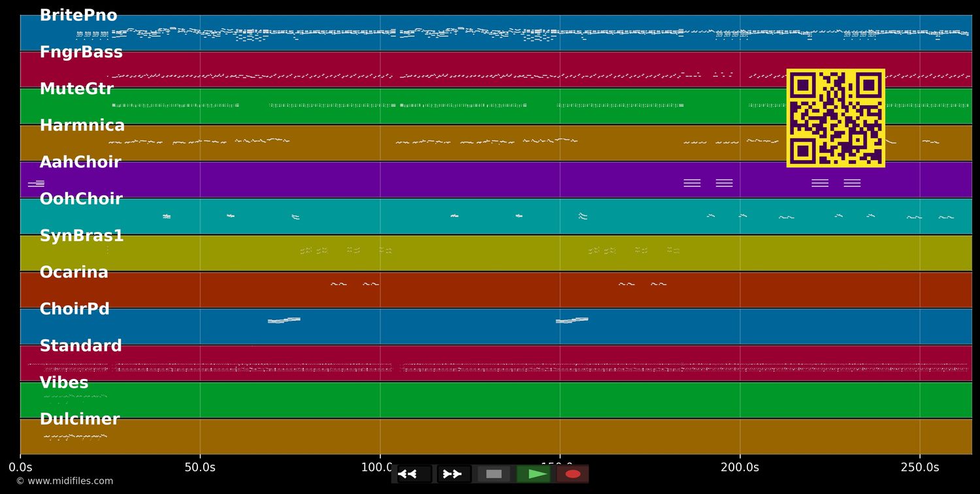Screen dimensions: 980x494
Task: Select the OohChoir teal track
Action: [496, 216]
